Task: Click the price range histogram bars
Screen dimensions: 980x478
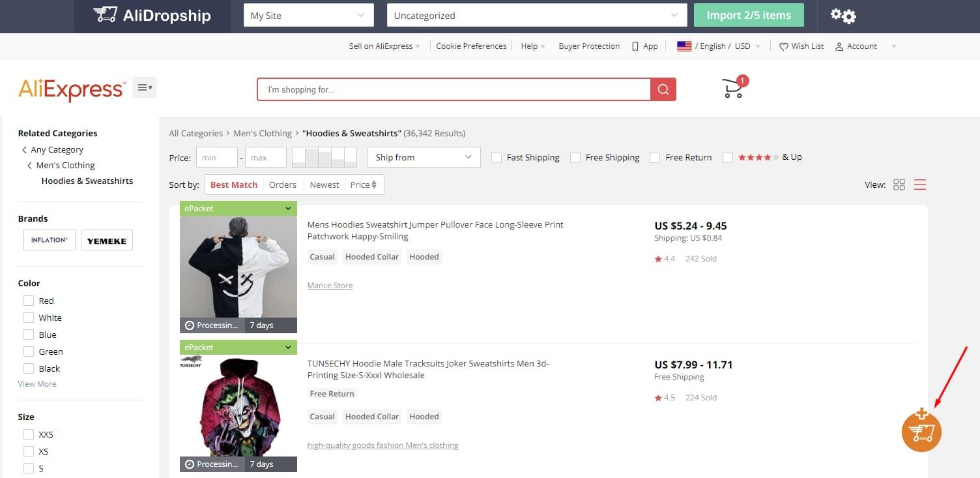Action: (324, 157)
